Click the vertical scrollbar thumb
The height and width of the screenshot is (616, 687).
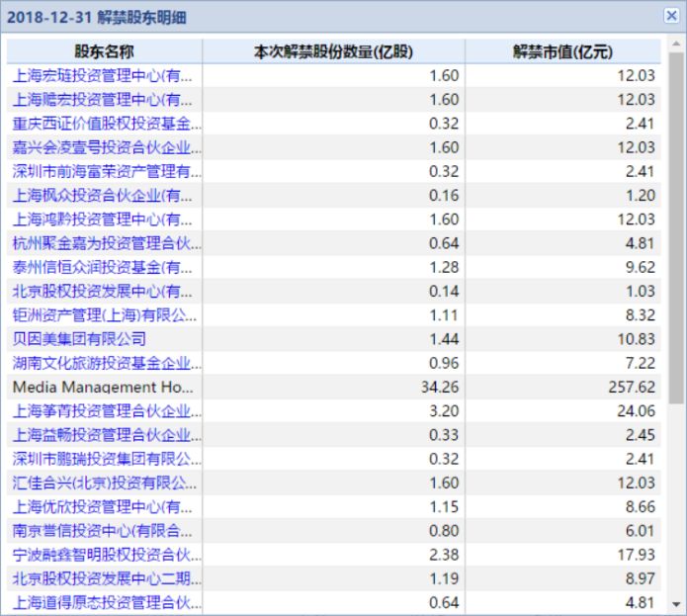(676, 227)
